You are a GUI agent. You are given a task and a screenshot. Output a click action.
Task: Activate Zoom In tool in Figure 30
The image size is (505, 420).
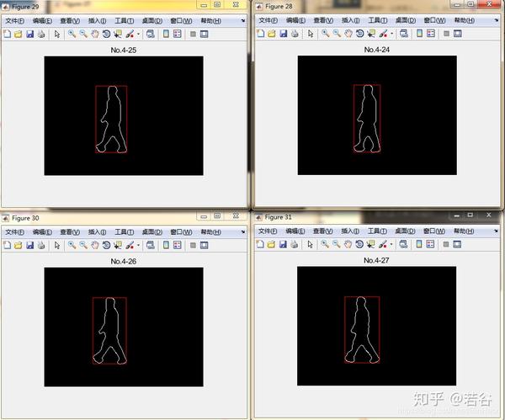coord(72,245)
